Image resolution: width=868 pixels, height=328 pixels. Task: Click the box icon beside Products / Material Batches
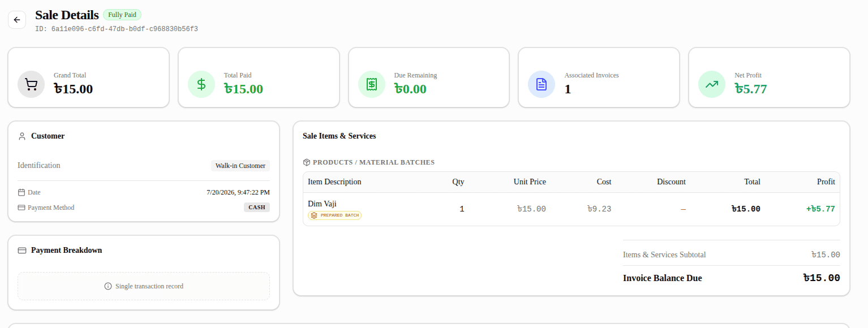307,162
